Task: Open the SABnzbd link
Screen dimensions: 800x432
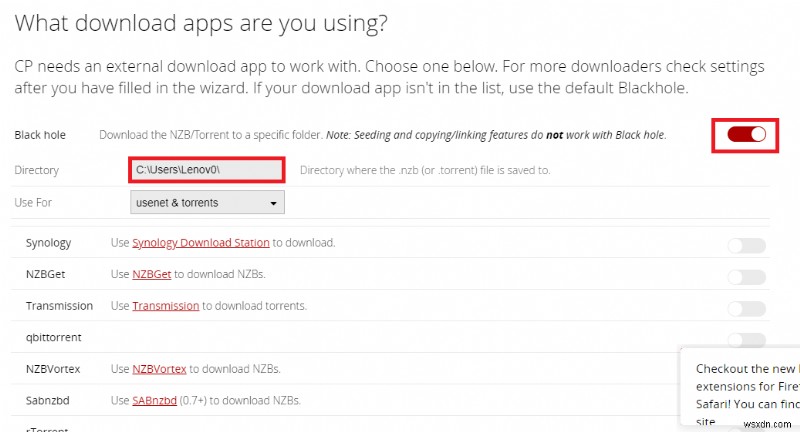Action: click(x=156, y=400)
